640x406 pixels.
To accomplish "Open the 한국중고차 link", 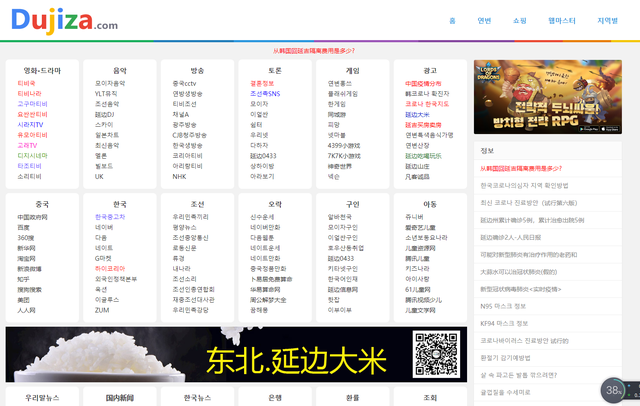I will (x=110, y=217).
